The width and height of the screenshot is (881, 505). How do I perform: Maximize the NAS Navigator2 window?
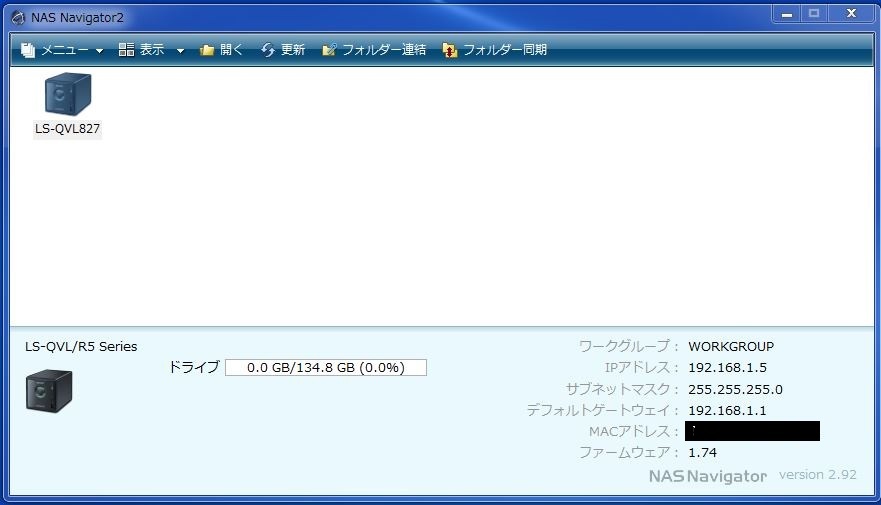(814, 14)
